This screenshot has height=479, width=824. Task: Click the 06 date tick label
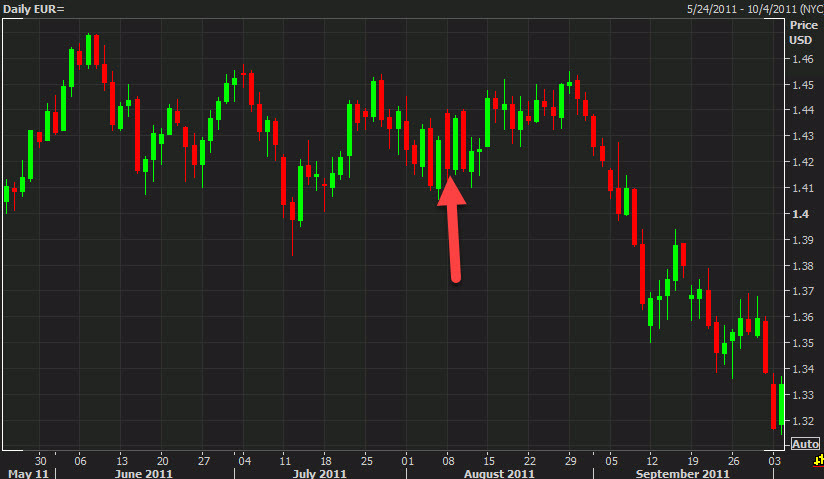(80, 461)
